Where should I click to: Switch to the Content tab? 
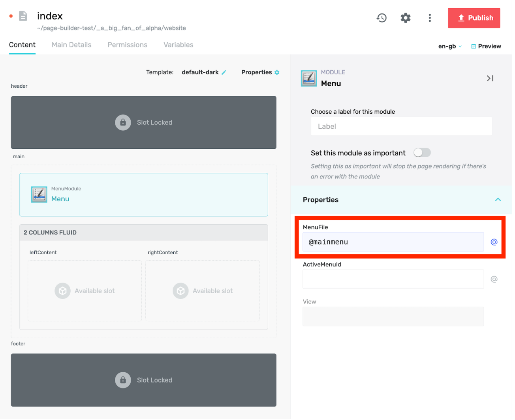coord(22,45)
